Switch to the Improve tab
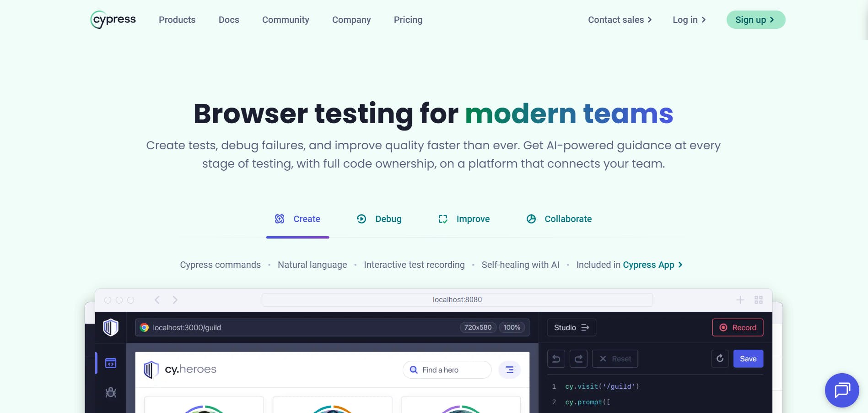 (464, 219)
